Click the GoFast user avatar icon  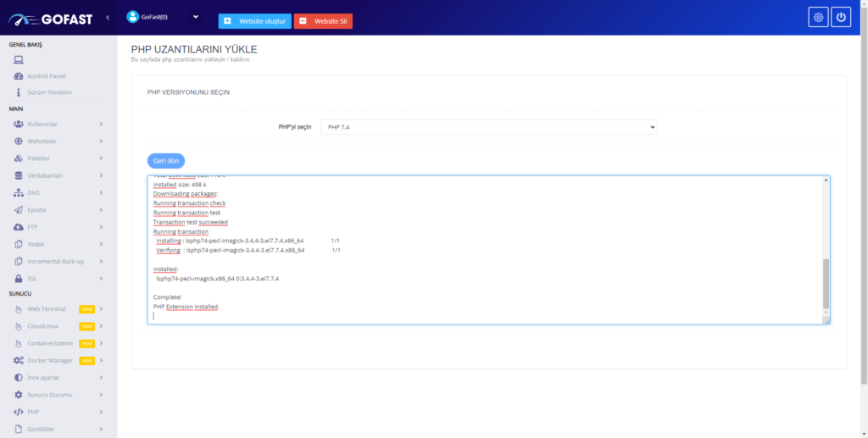(132, 16)
